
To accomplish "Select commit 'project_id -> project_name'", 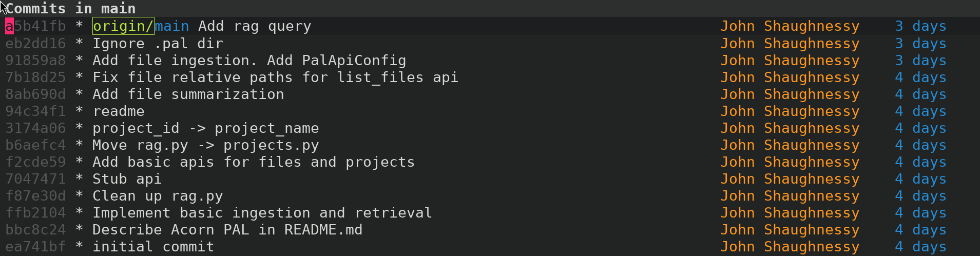I will point(490,128).
